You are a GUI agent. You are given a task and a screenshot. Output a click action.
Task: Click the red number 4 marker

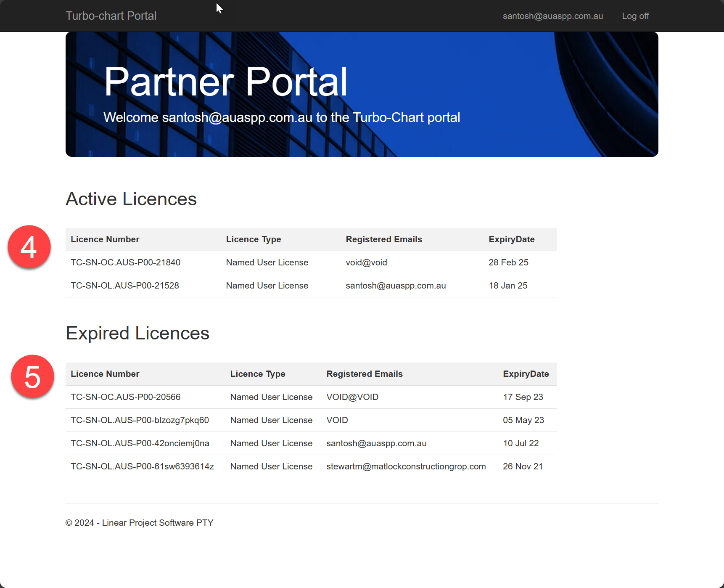click(29, 247)
